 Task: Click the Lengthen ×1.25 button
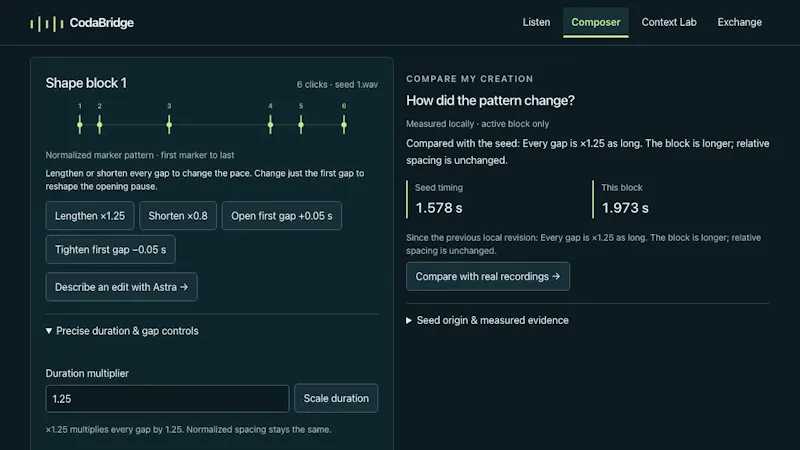pos(90,216)
